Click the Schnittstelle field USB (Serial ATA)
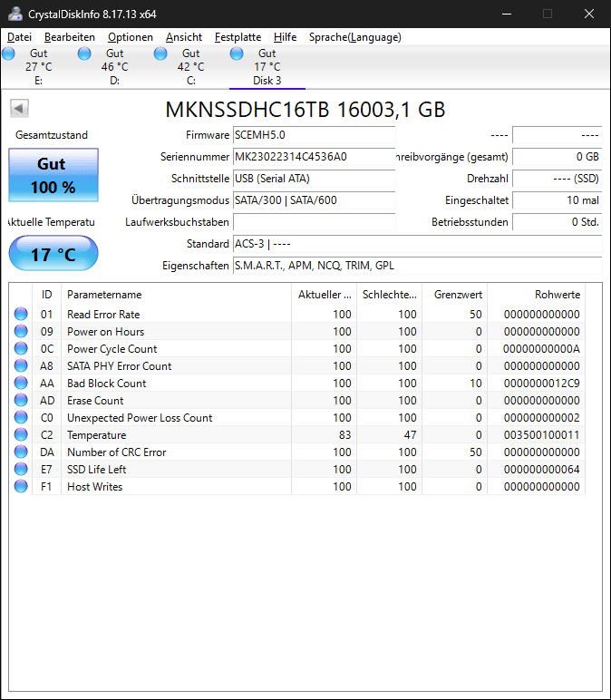 (x=315, y=179)
